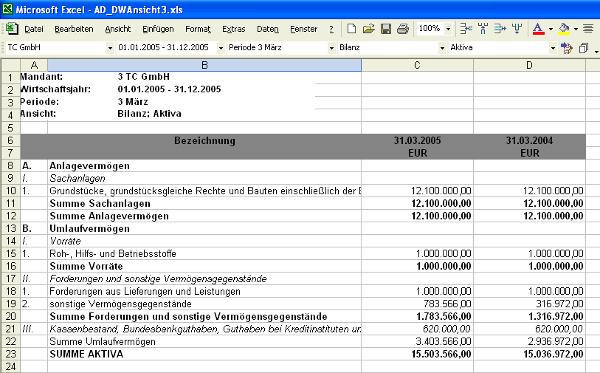Select the Summe Vorräte cell
The image size is (600, 373).
(205, 266)
